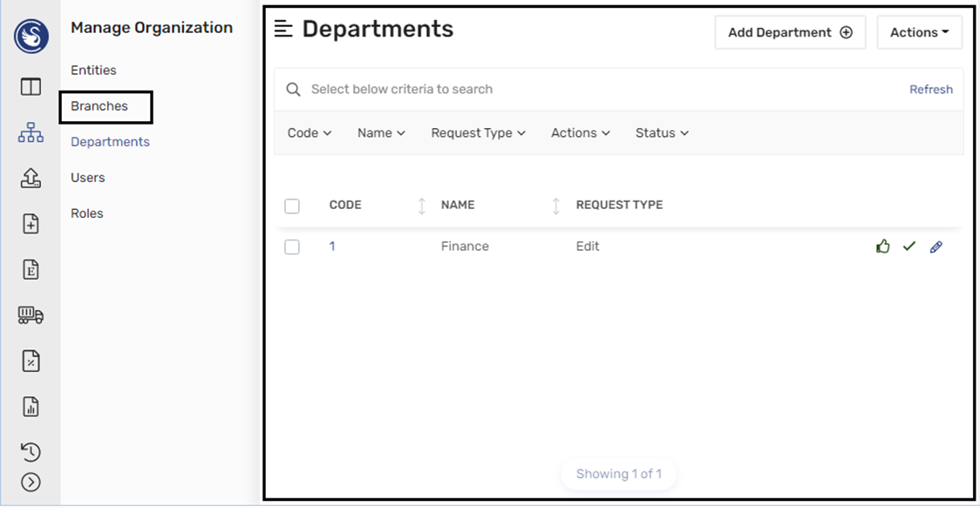Go to Branches in Manage Organization menu
The height and width of the screenshot is (507, 980).
coord(99,106)
